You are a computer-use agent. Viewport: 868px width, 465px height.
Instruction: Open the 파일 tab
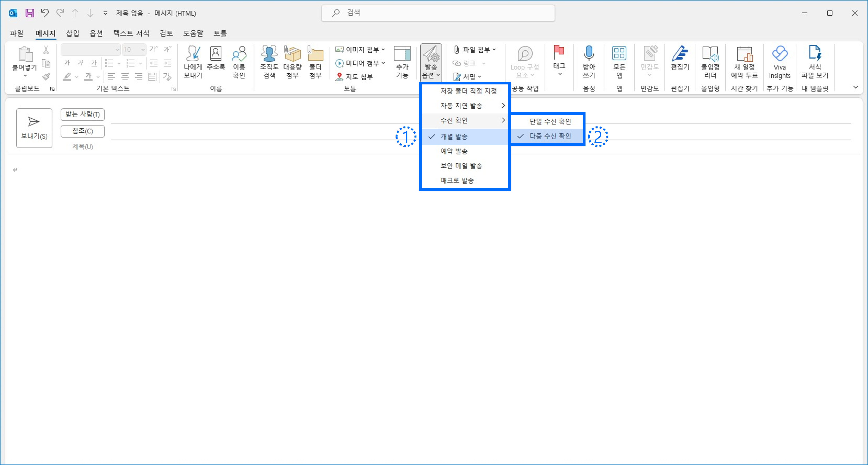pos(17,33)
